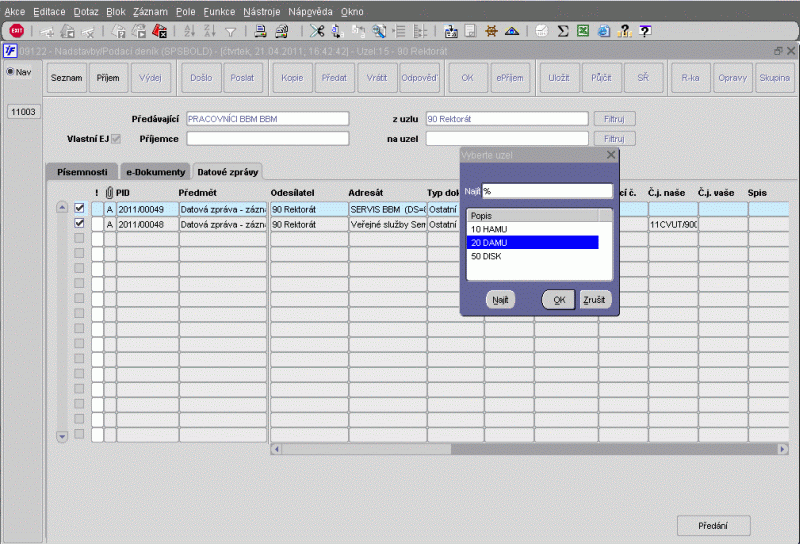800x544 pixels.
Task: Click the magnifier search icon
Action: point(379,32)
